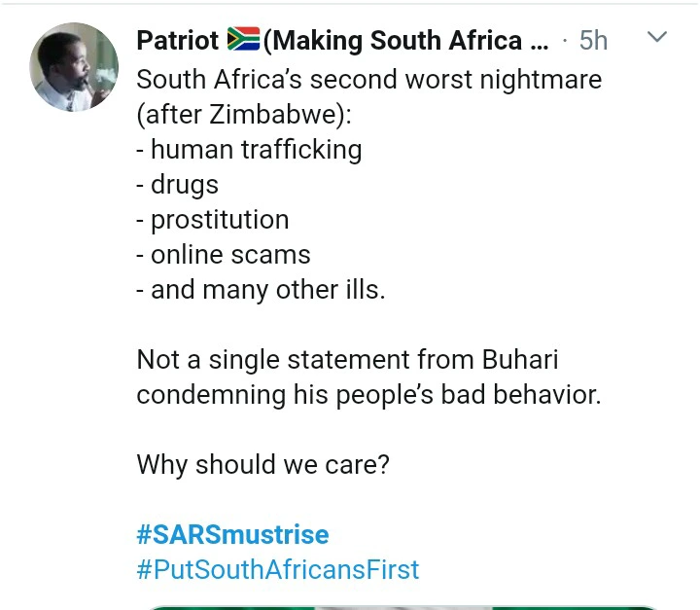Click the Patriot display name
This screenshot has height=610, width=700.
179,40
